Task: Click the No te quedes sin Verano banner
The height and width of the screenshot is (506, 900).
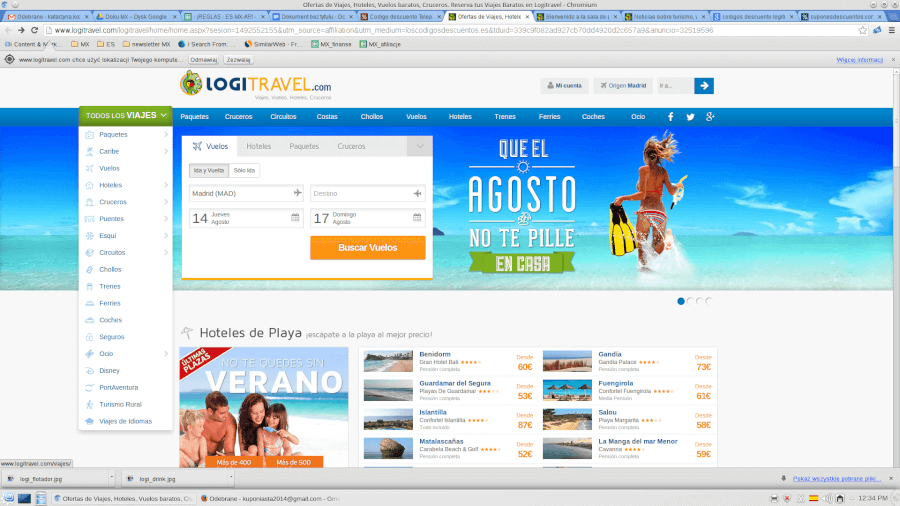Action: [x=264, y=407]
